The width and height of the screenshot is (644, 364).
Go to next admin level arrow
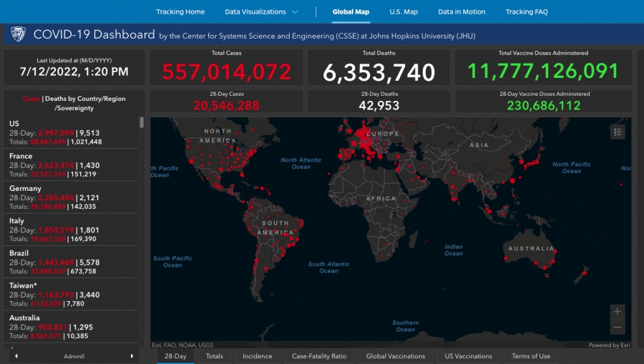coord(132,356)
